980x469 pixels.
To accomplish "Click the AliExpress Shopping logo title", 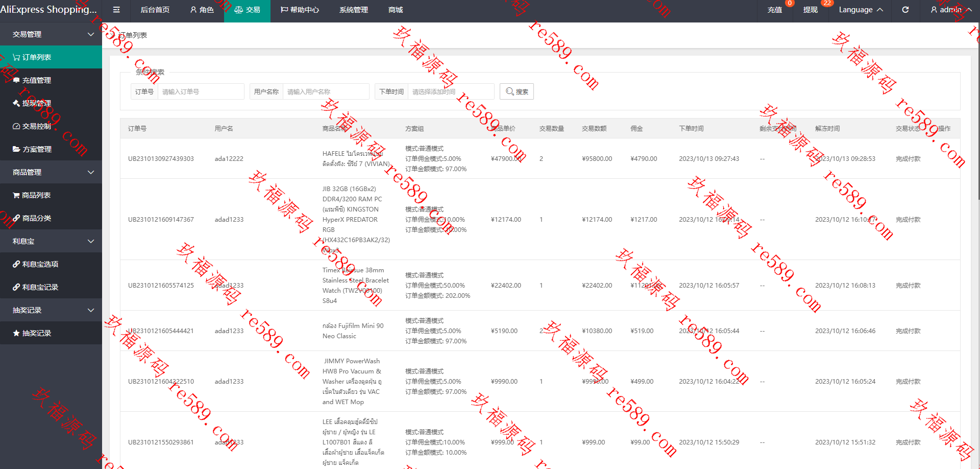I will tap(48, 10).
